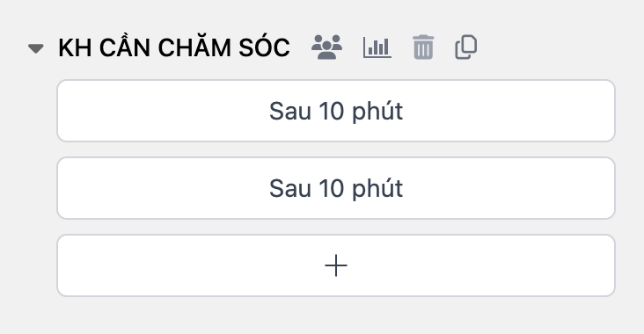Open customer group members icon
This screenshot has width=644, height=334.
click(x=326, y=47)
